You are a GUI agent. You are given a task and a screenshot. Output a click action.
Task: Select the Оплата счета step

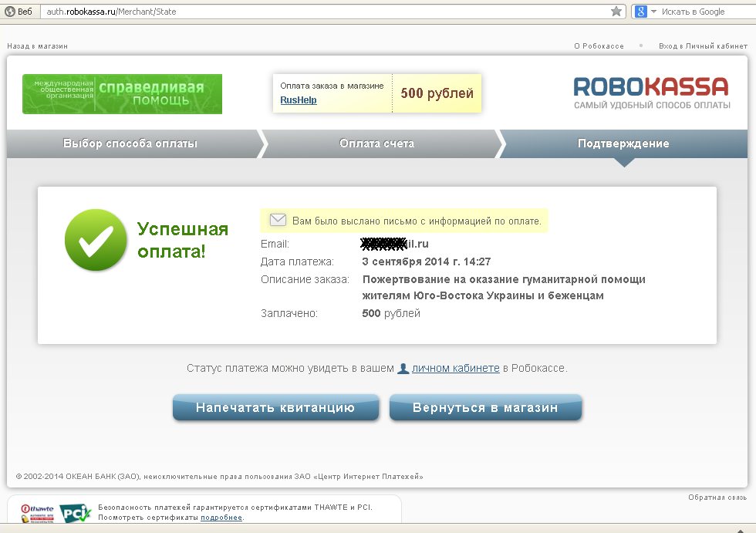pyautogui.click(x=377, y=143)
